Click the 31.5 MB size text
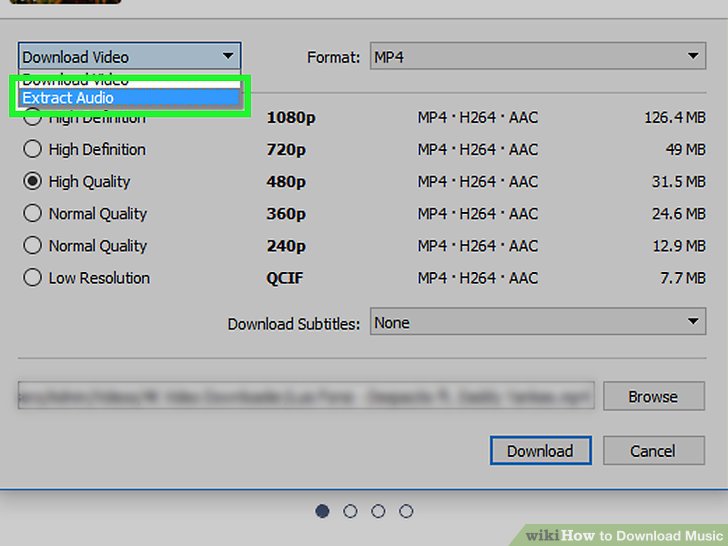728x546 pixels. (678, 182)
